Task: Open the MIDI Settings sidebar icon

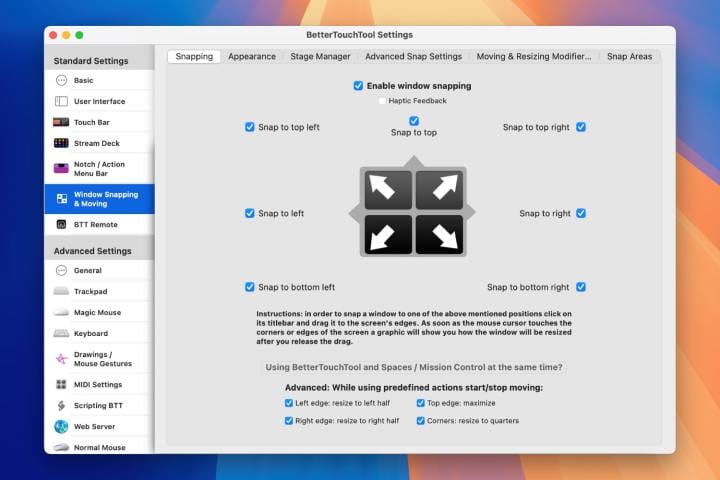Action: tap(61, 384)
